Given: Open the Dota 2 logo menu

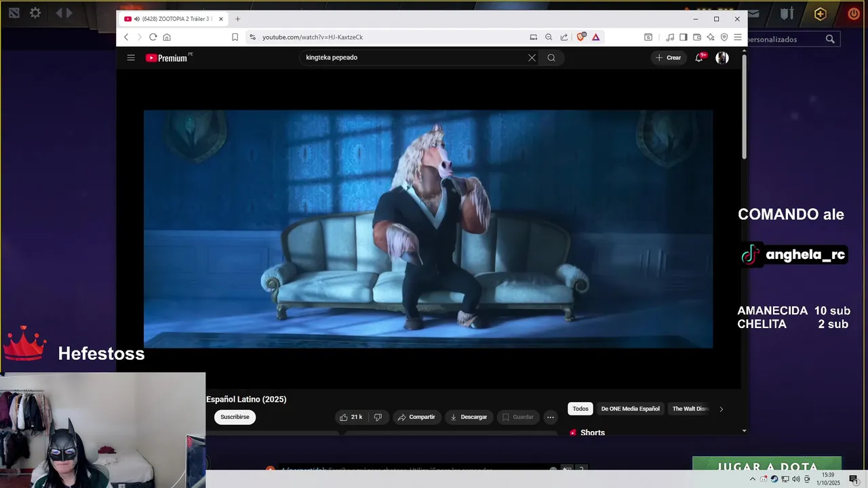Looking at the screenshot, I should point(14,13).
